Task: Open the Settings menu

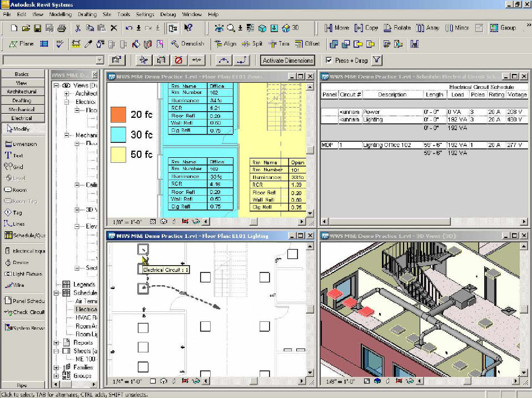Action: [x=145, y=14]
